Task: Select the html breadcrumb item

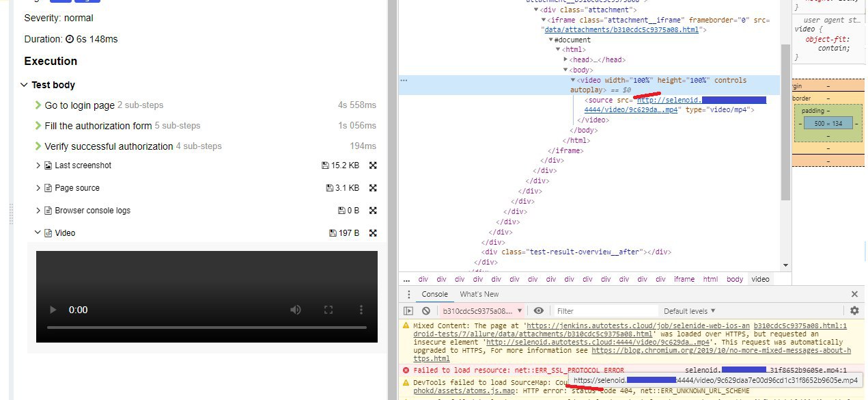Action: 710,279
